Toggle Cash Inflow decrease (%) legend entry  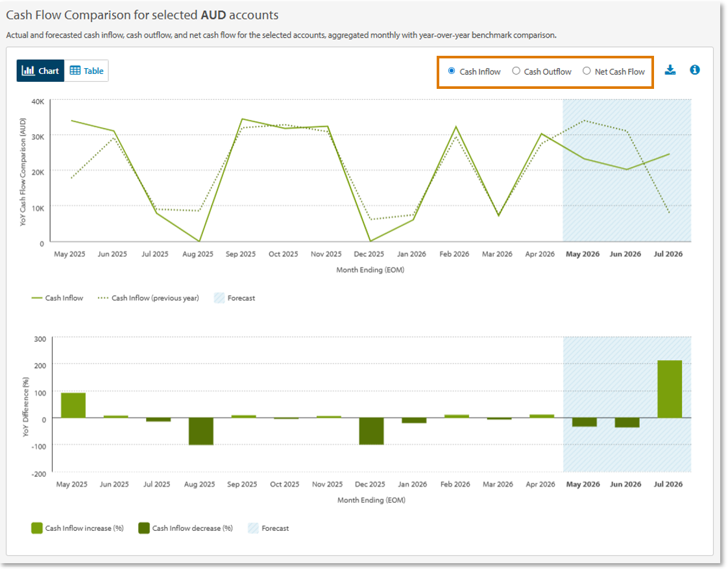[x=186, y=528]
